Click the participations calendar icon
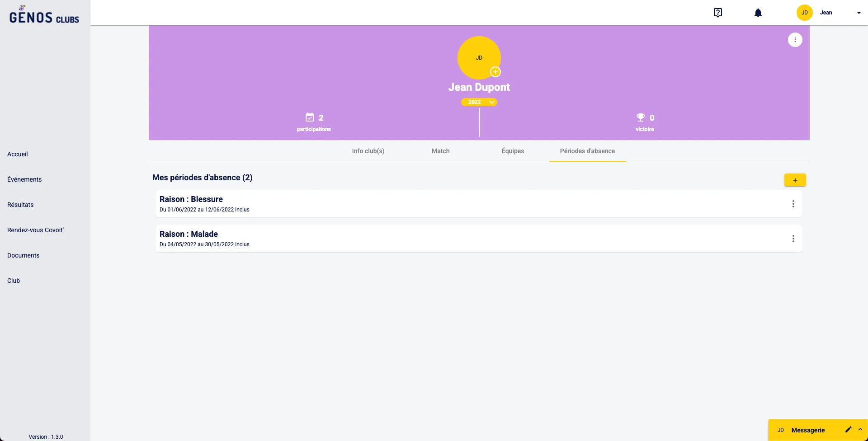868x441 pixels. tap(310, 117)
